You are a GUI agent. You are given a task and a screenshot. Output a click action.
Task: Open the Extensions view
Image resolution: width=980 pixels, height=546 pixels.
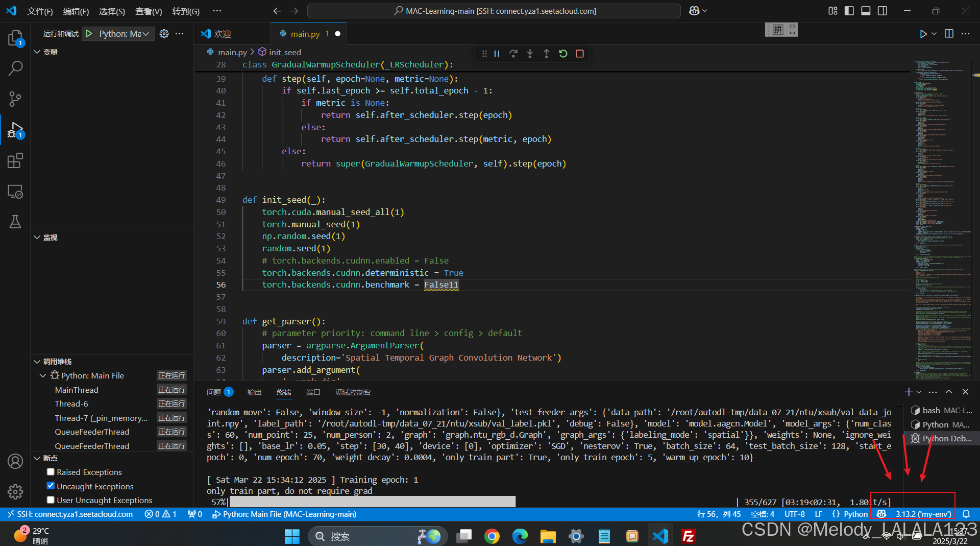(15, 160)
